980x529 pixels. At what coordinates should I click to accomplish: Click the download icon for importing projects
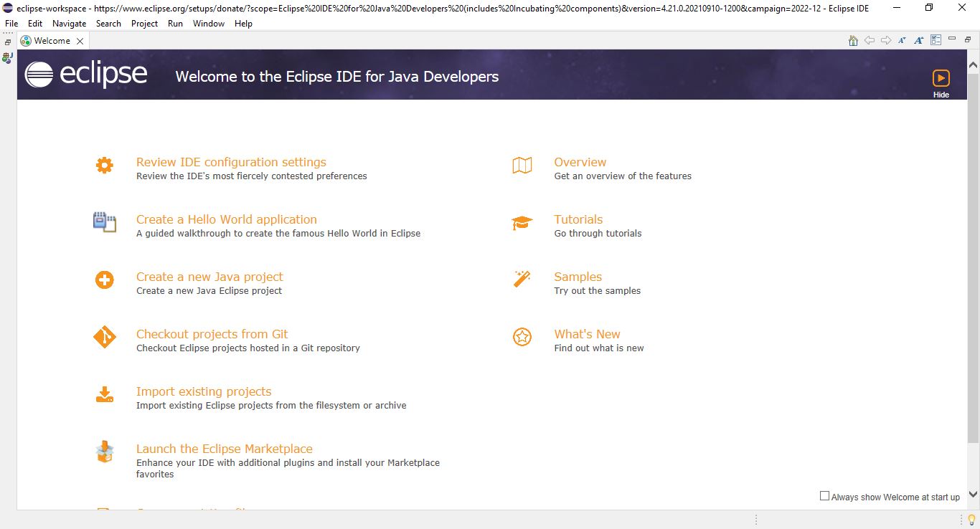point(105,394)
